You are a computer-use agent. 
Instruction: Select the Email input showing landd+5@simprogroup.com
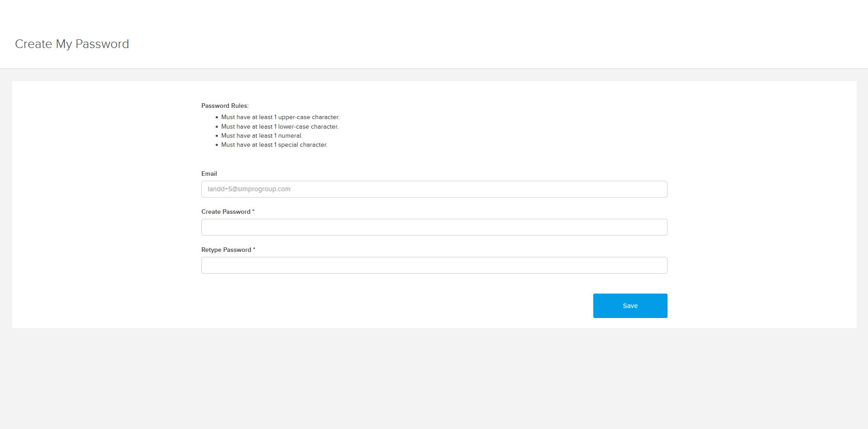click(434, 189)
